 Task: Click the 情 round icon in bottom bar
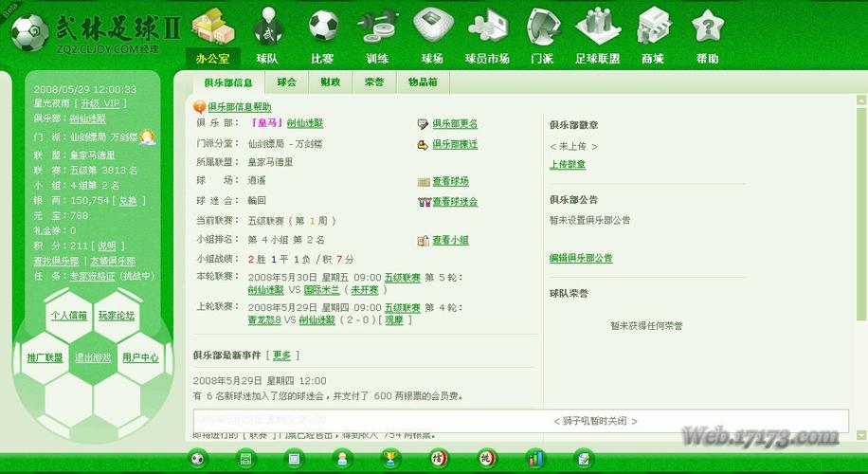pos(439,459)
